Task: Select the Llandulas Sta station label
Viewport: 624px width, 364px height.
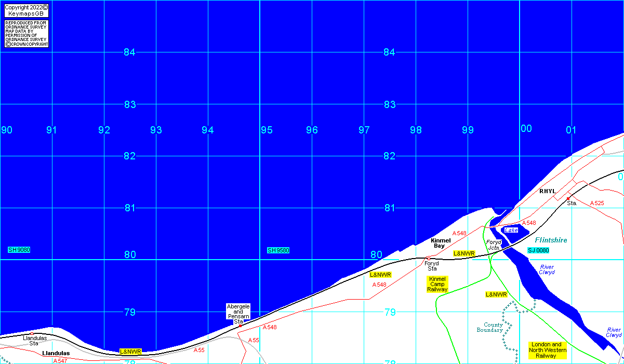Action: pos(34,341)
